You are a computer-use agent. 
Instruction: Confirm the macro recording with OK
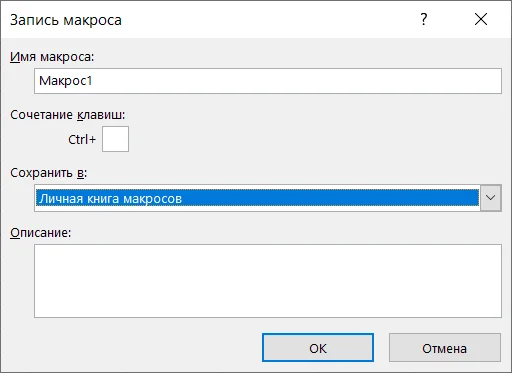(x=318, y=348)
